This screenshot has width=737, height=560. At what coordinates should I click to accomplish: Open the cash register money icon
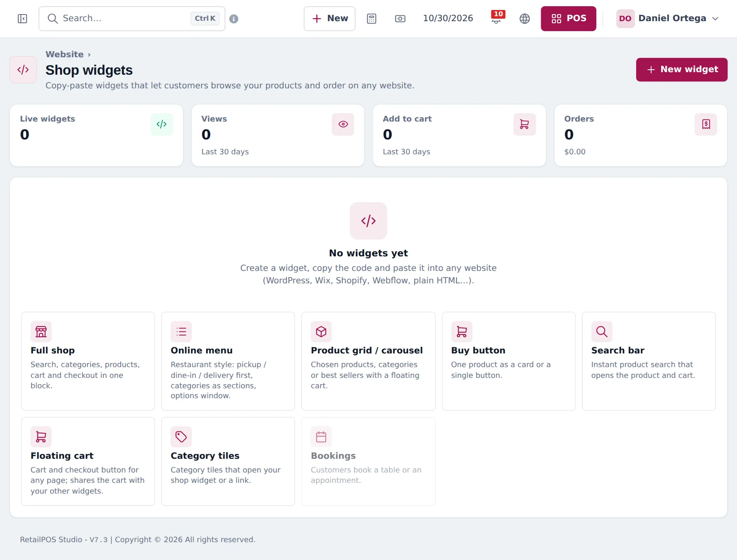coord(400,19)
